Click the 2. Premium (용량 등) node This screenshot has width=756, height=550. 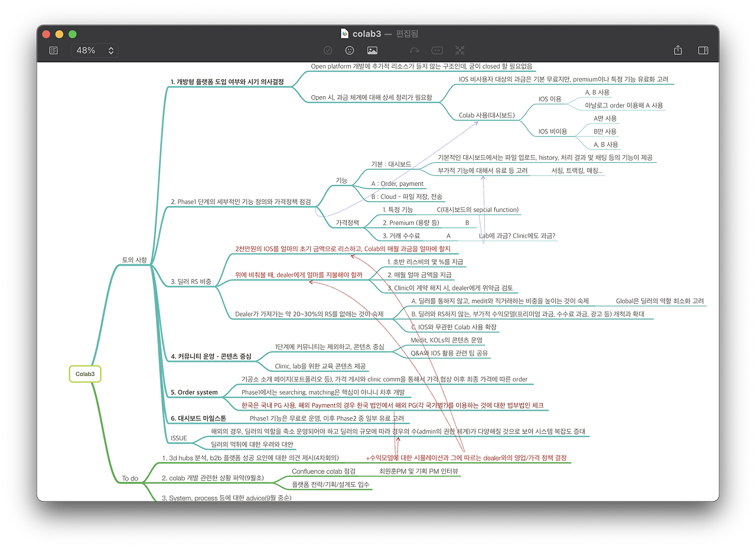pos(411,222)
